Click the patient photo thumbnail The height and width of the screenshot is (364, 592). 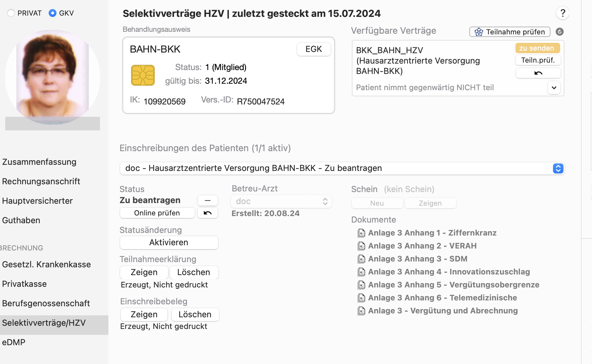coord(53,77)
